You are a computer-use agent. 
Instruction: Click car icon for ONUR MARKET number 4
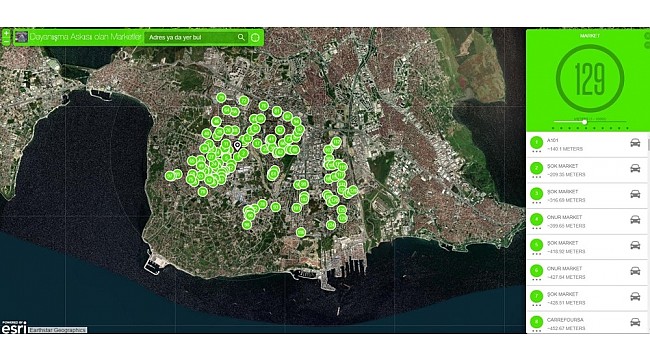coord(635,220)
